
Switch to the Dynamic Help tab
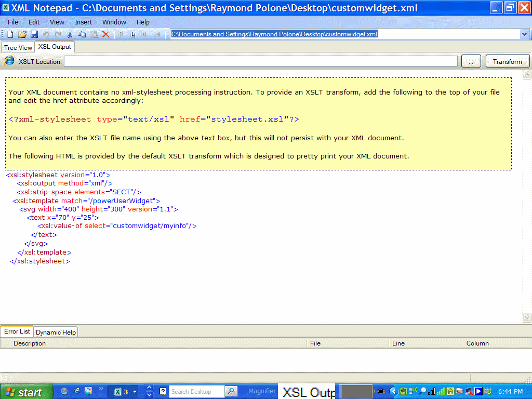pyautogui.click(x=56, y=332)
